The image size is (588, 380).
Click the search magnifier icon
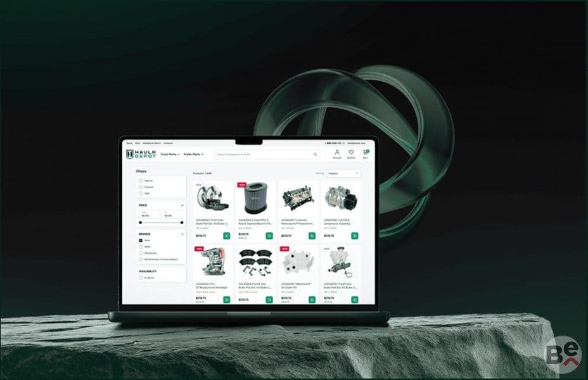315,155
